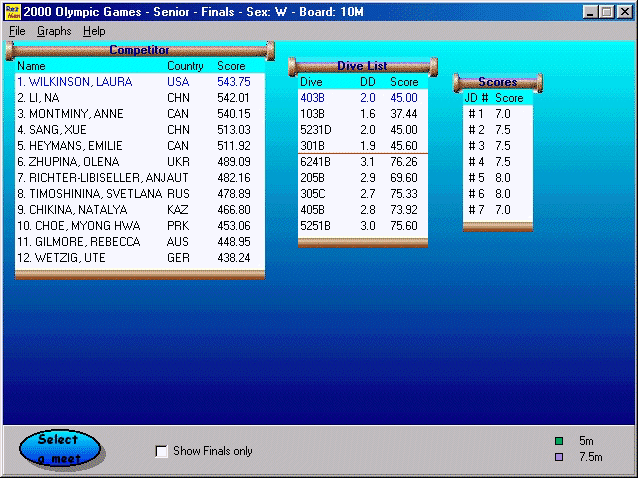The width and height of the screenshot is (638, 478).
Task: Click the 7.5m legend label
Action: [590, 457]
